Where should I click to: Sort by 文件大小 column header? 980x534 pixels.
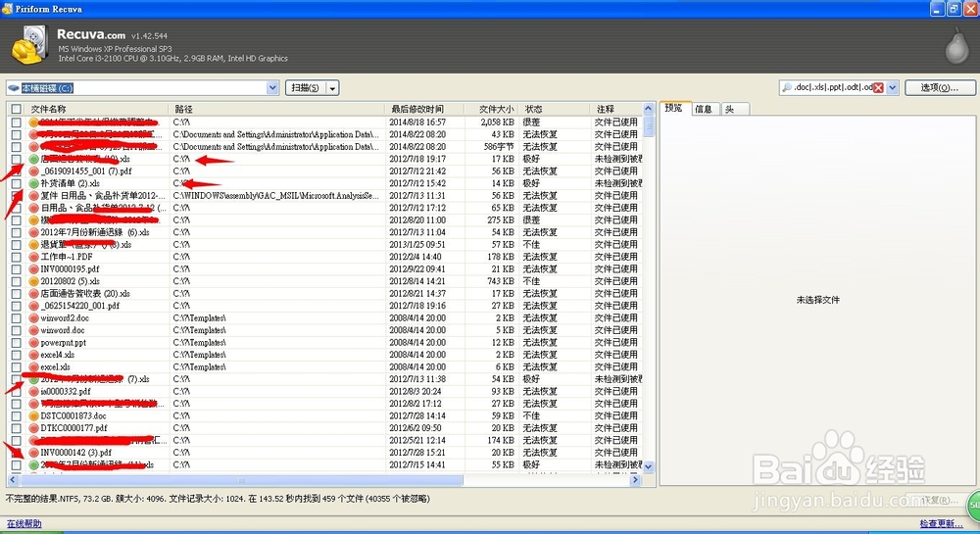click(x=491, y=109)
